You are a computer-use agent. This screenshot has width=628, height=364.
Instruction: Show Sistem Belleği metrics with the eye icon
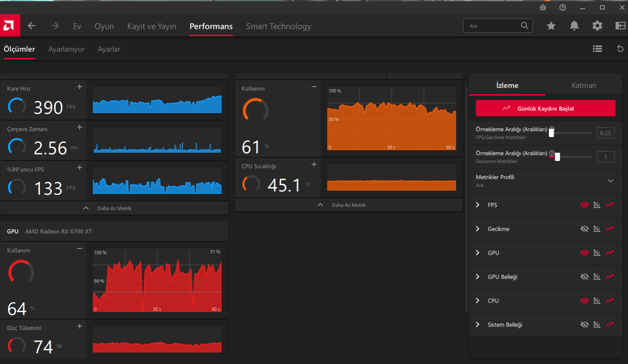(x=585, y=324)
